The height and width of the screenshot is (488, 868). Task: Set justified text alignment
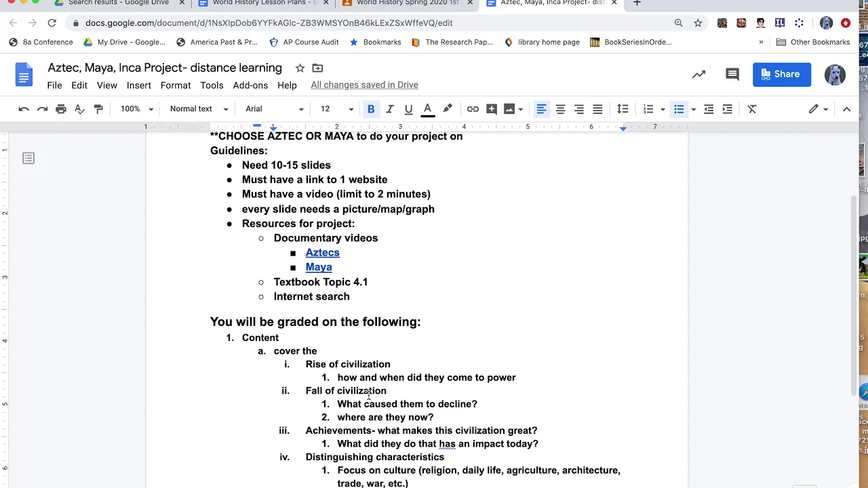tap(597, 108)
